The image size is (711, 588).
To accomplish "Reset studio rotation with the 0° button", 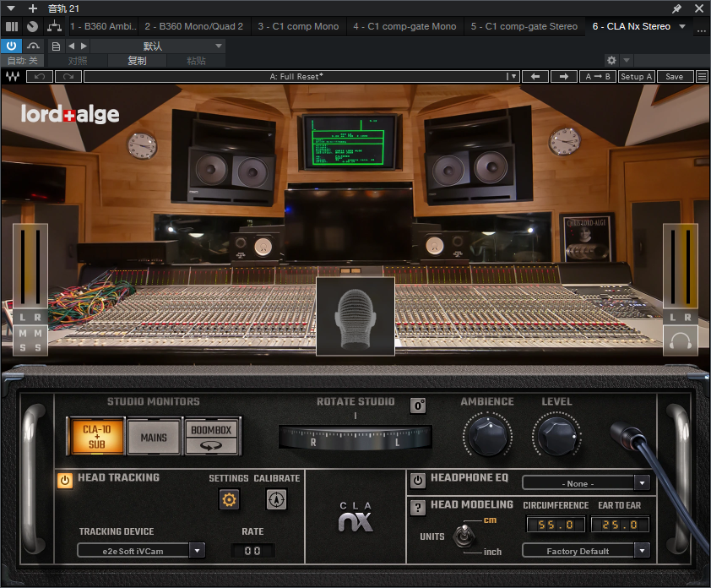I will click(418, 406).
